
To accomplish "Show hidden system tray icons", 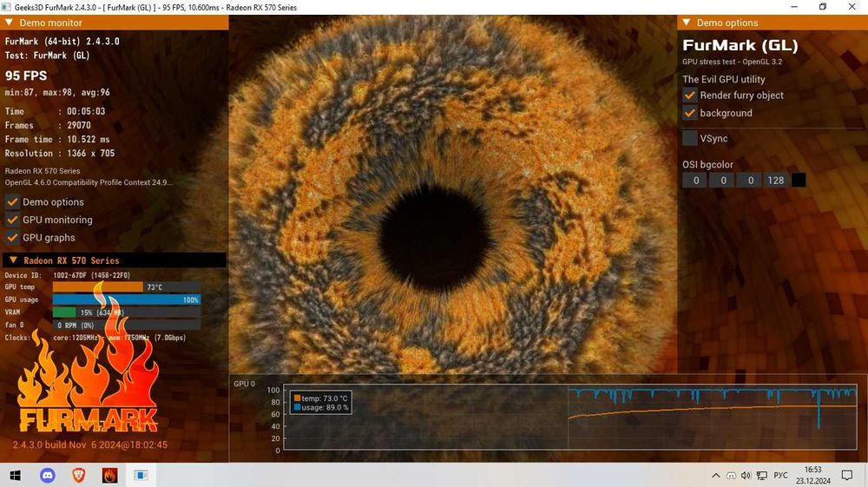I will 716,476.
